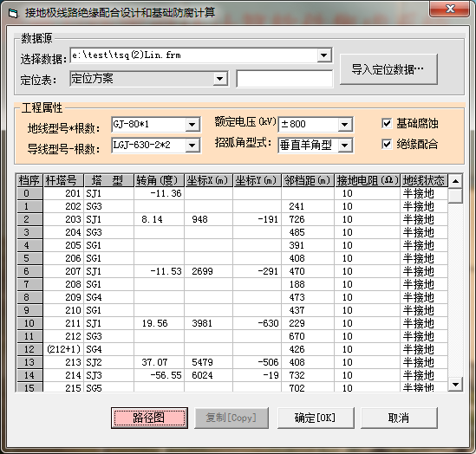Open the 选择数据 file path dropdown

point(324,55)
